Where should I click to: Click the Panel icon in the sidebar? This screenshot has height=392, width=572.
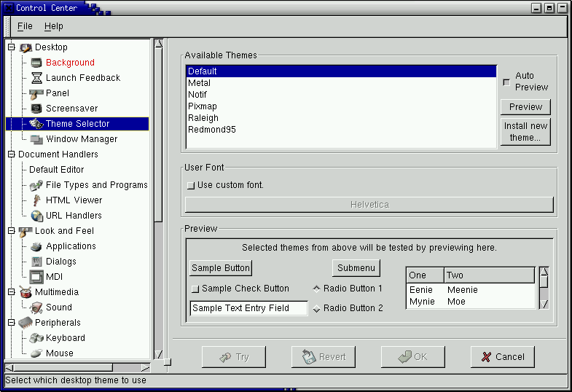click(x=36, y=93)
